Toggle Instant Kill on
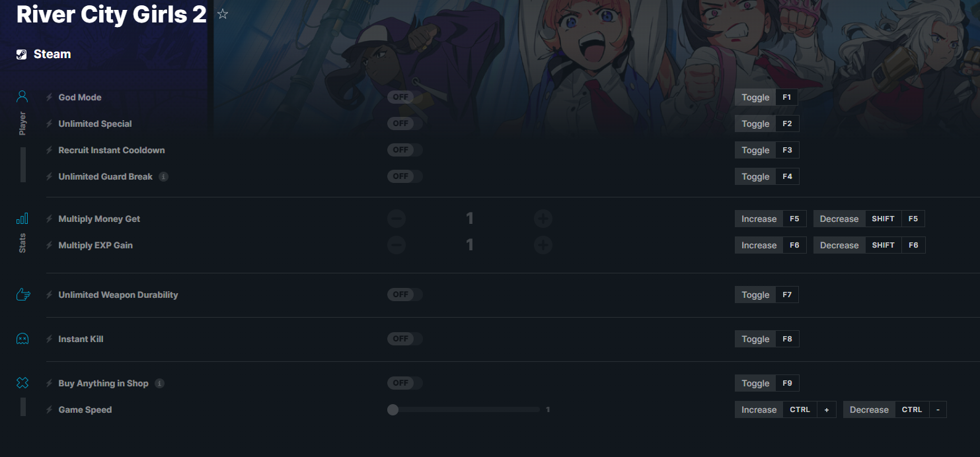The width and height of the screenshot is (980, 457). click(x=404, y=339)
